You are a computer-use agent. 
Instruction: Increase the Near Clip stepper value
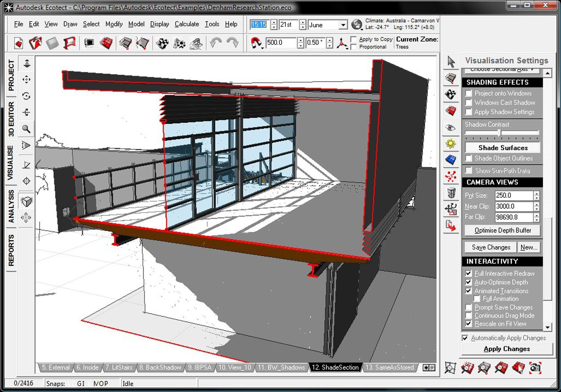[x=537, y=204]
